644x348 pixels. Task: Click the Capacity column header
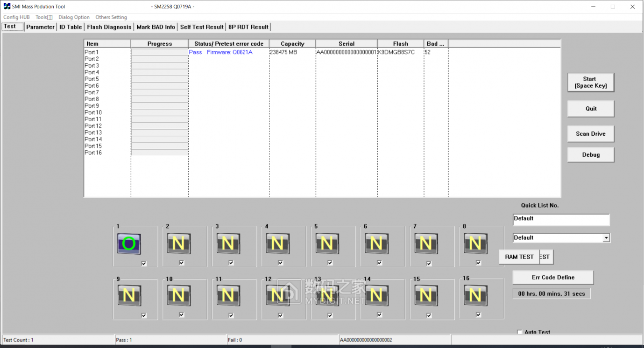(x=292, y=44)
